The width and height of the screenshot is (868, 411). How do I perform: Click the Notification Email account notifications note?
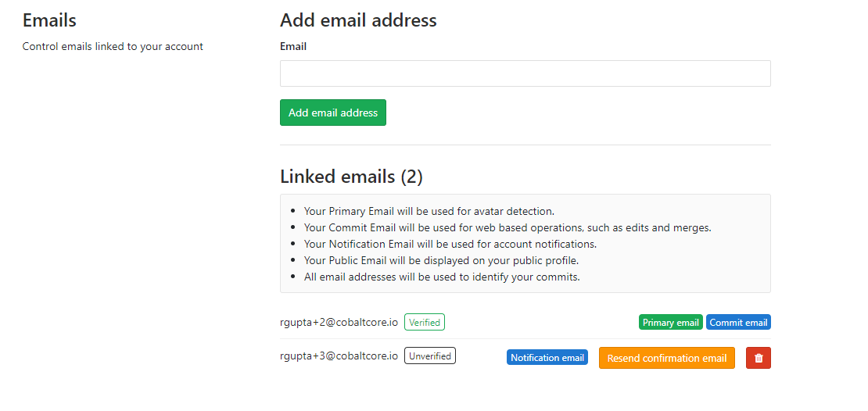pyautogui.click(x=450, y=244)
